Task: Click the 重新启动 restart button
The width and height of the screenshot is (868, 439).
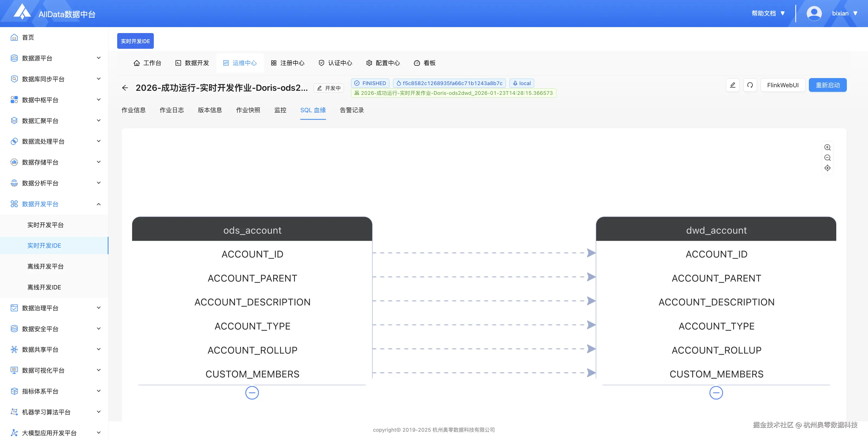Action: (828, 85)
